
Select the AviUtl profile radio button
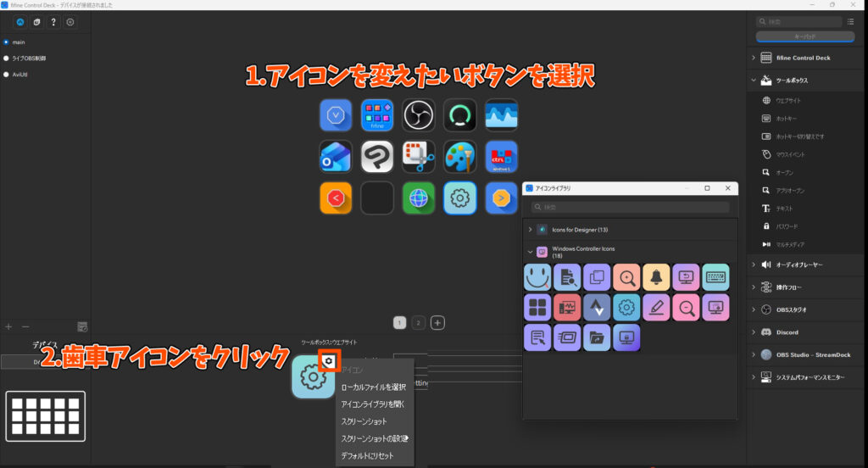[x=7, y=75]
